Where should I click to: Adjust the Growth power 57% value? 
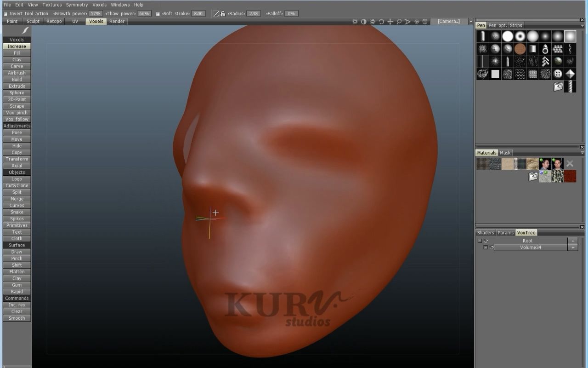95,14
